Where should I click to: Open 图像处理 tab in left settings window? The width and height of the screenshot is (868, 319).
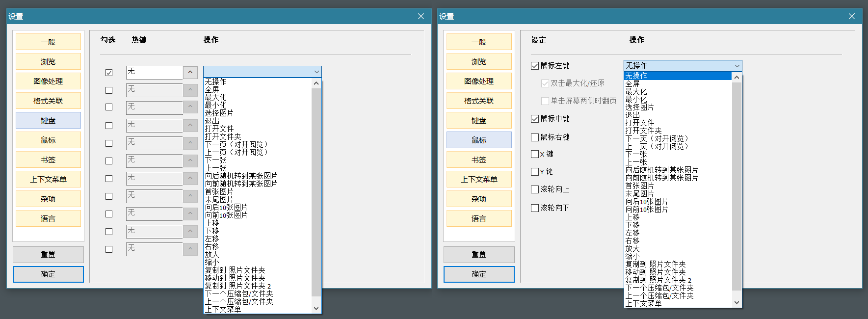point(48,81)
